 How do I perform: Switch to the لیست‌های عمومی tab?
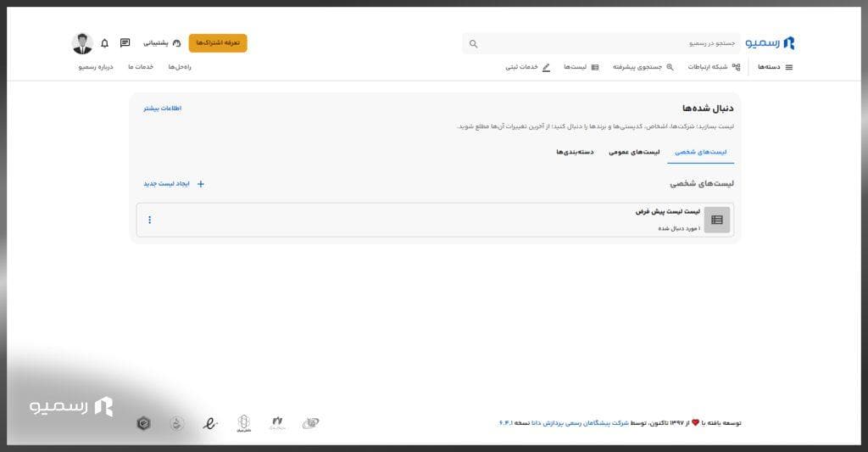tap(634, 152)
